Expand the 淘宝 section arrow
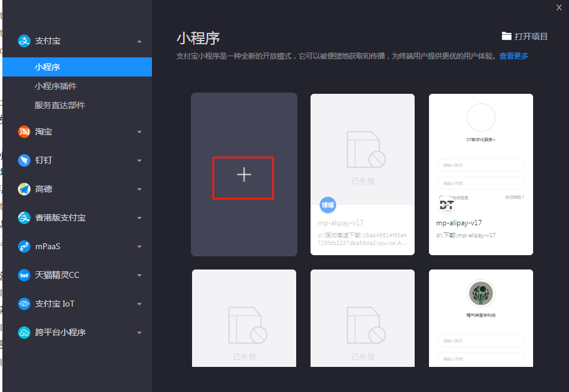 point(139,132)
